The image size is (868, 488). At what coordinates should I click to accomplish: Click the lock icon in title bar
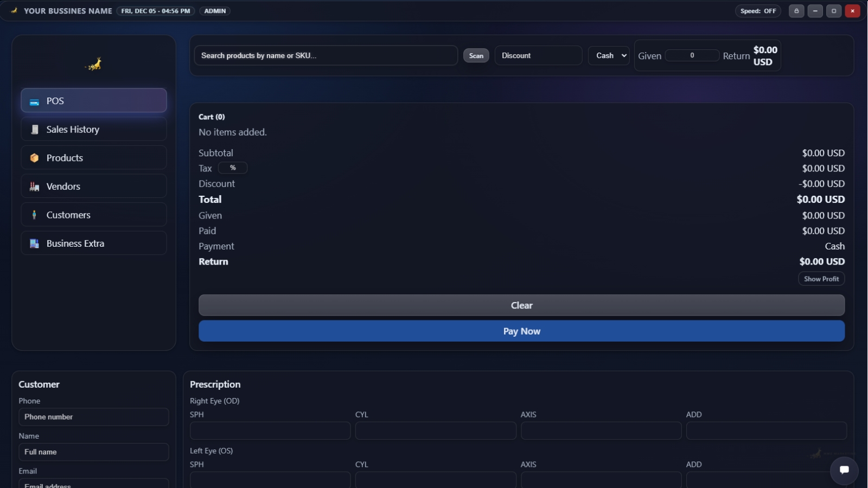tap(796, 11)
